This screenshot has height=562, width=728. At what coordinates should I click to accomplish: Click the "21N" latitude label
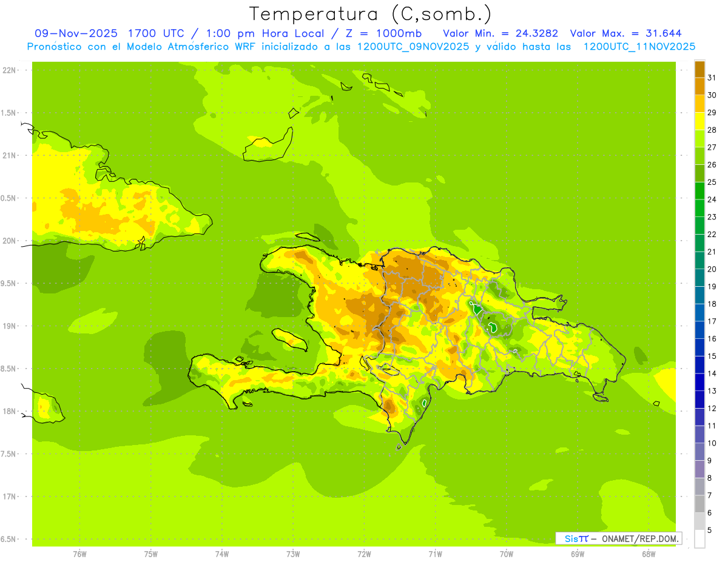coord(10,155)
